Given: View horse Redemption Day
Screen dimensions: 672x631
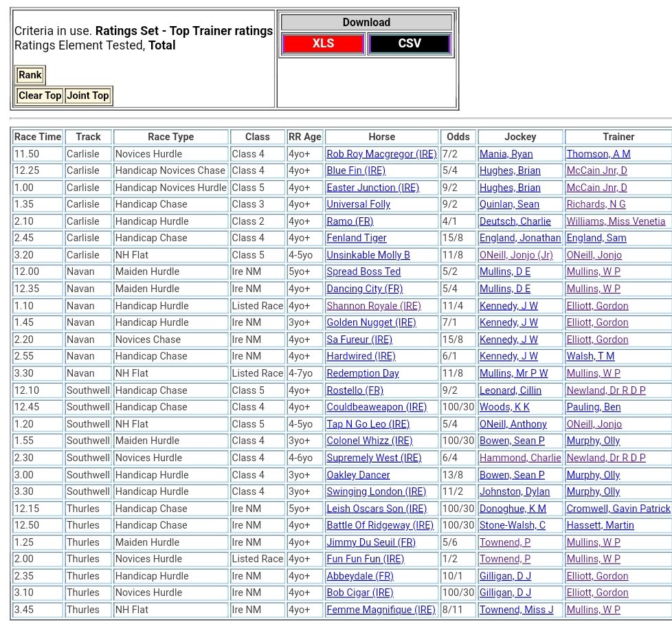Looking at the screenshot, I should tap(363, 373).
